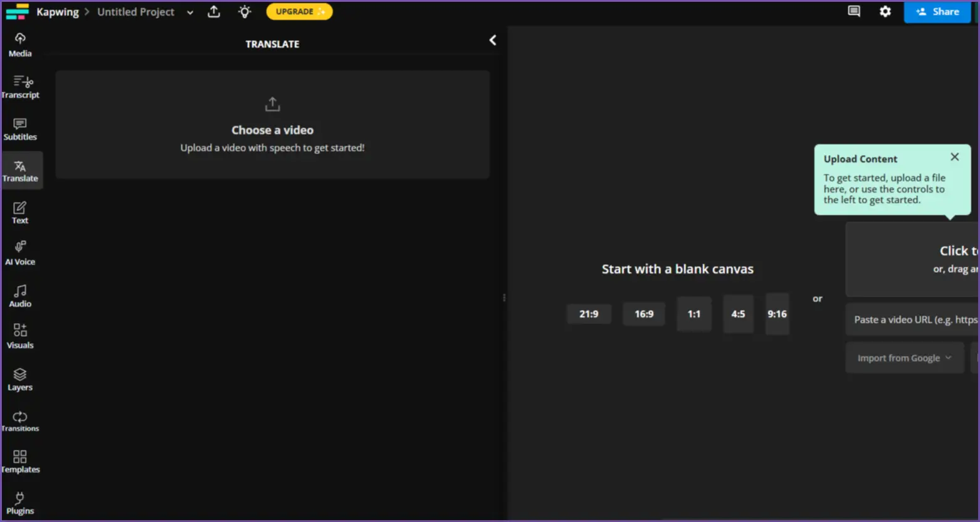
Task: Open the Audio panel
Action: tap(19, 295)
